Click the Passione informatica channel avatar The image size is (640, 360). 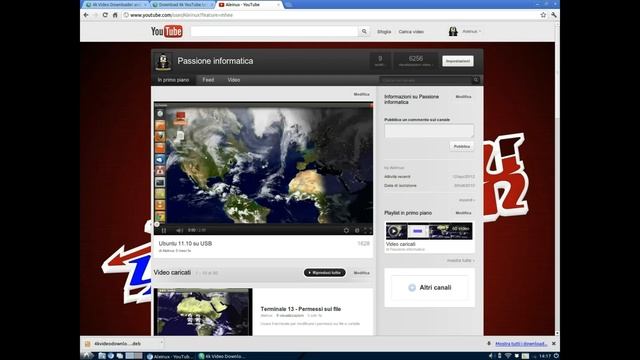tap(163, 62)
